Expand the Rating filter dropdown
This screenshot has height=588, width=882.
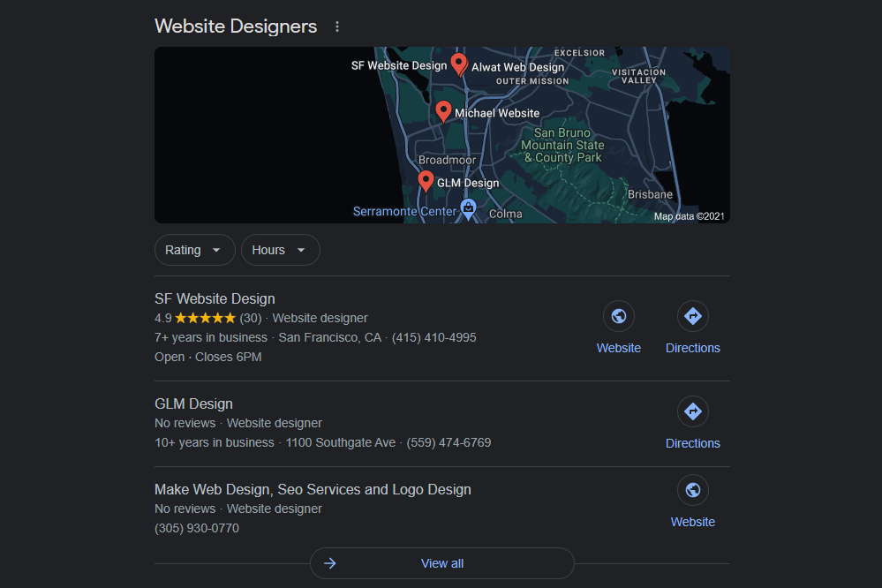(194, 250)
